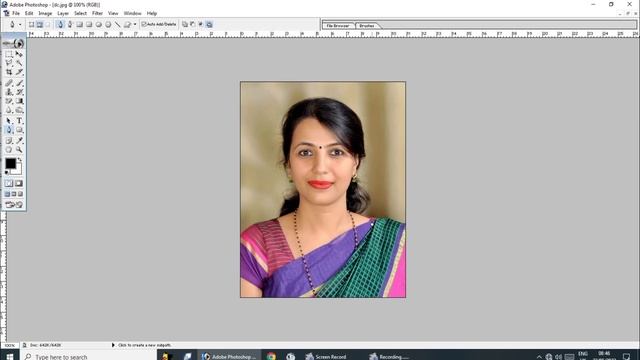Open the Layer menu
This screenshot has width=640, height=360.
[x=63, y=13]
